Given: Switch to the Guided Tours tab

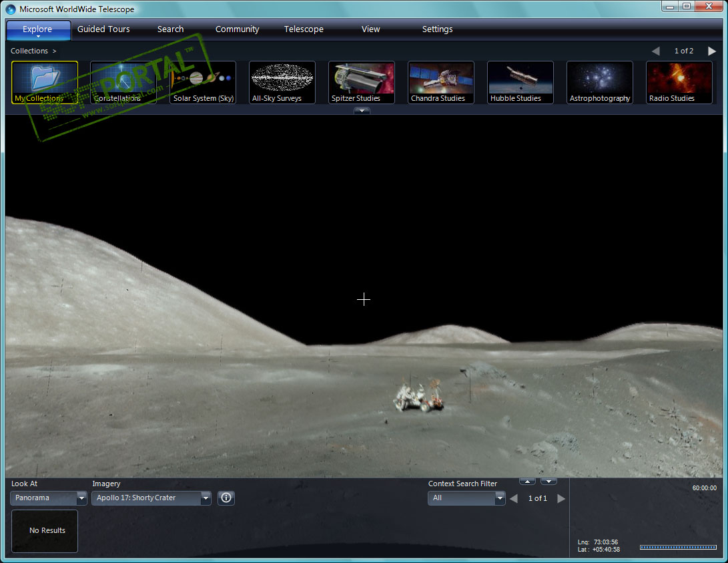Looking at the screenshot, I should point(103,29).
